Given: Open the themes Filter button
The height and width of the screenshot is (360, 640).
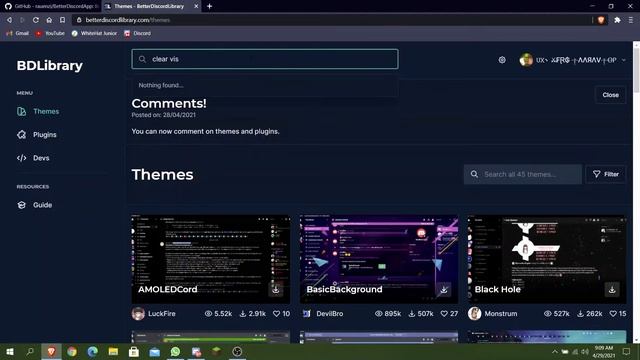Looking at the screenshot, I should (606, 174).
